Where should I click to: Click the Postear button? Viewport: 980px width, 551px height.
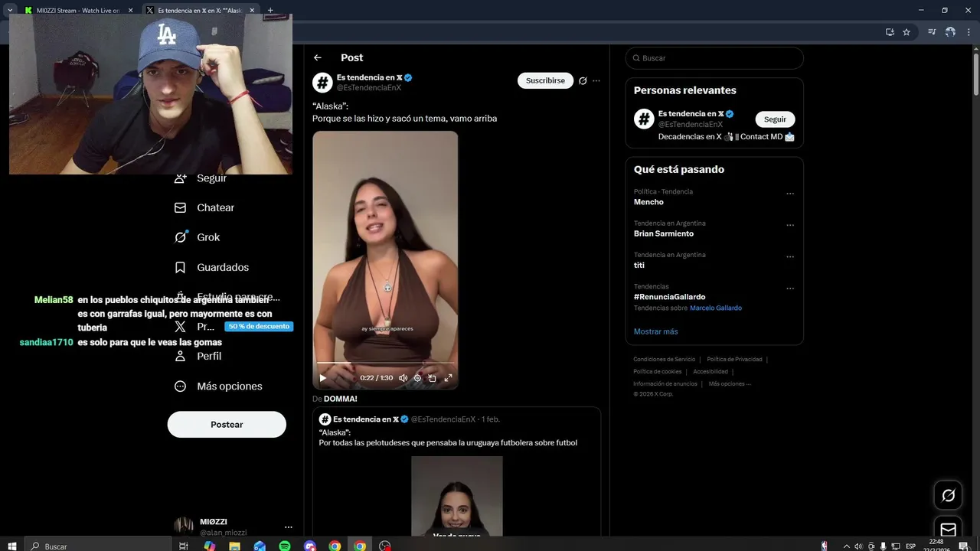point(227,424)
